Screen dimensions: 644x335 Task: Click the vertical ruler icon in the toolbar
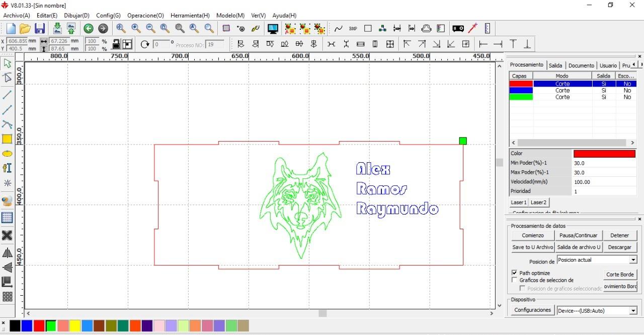point(487,29)
